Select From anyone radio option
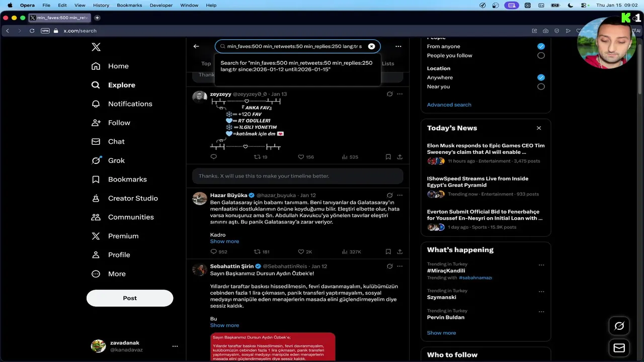The image size is (644, 362). point(541,46)
